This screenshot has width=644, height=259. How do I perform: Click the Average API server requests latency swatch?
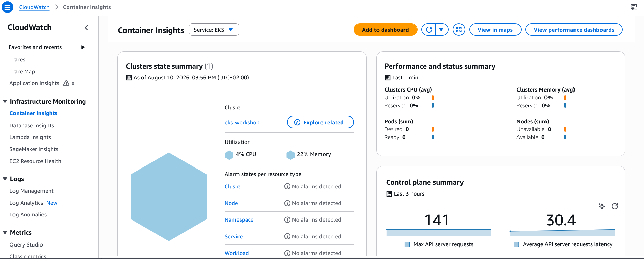tap(516, 244)
